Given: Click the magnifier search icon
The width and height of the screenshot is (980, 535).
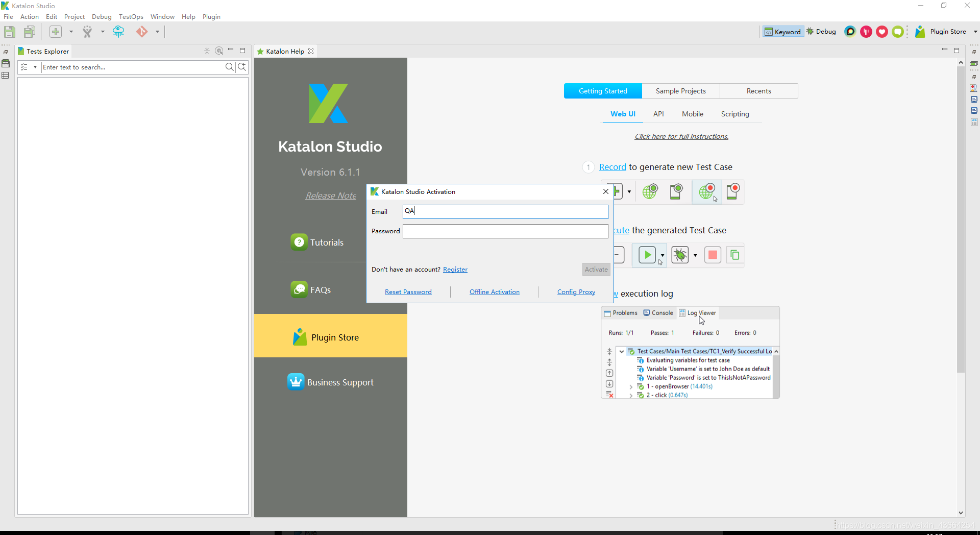Looking at the screenshot, I should tap(230, 67).
